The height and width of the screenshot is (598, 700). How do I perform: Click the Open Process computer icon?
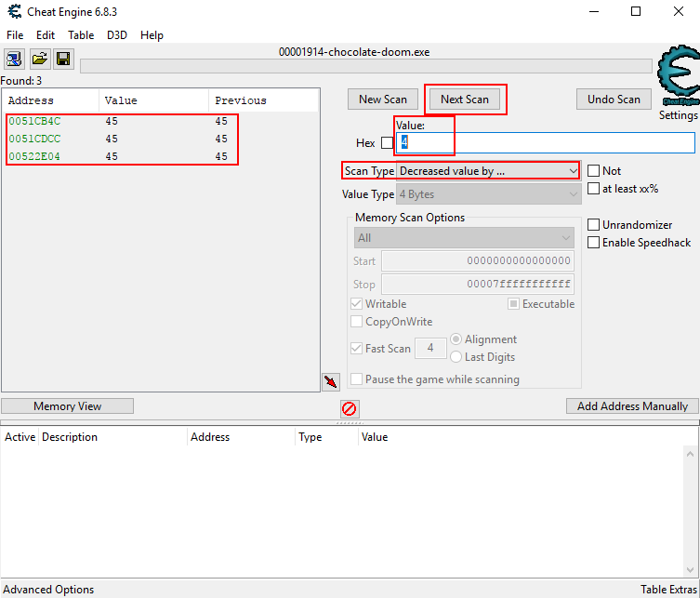pos(15,60)
